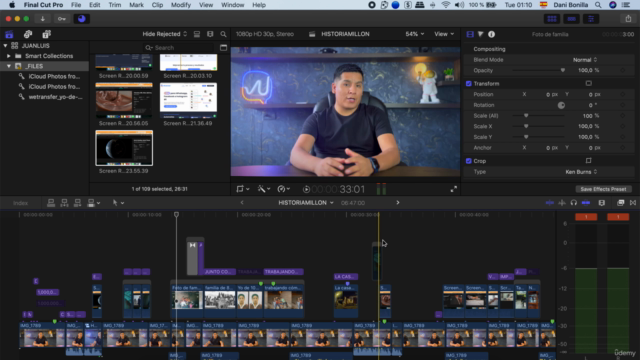The height and width of the screenshot is (360, 640).
Task: Click the Share export icon
Action: [628, 19]
